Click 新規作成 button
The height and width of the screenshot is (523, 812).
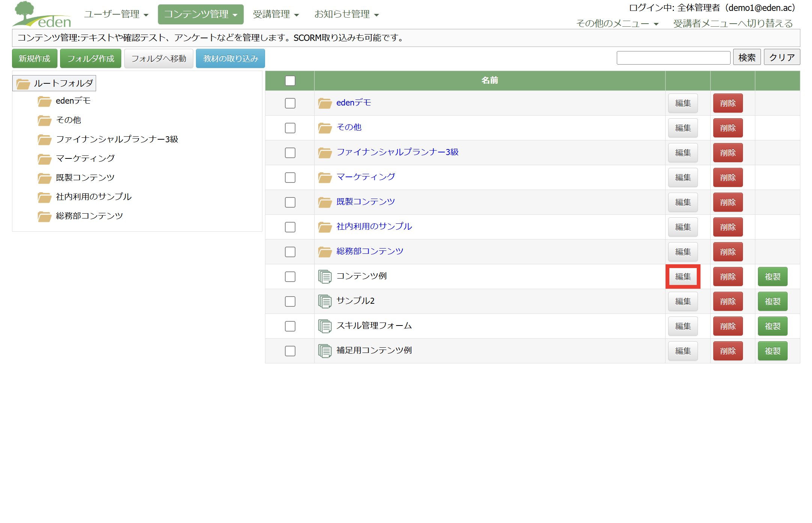pos(35,59)
